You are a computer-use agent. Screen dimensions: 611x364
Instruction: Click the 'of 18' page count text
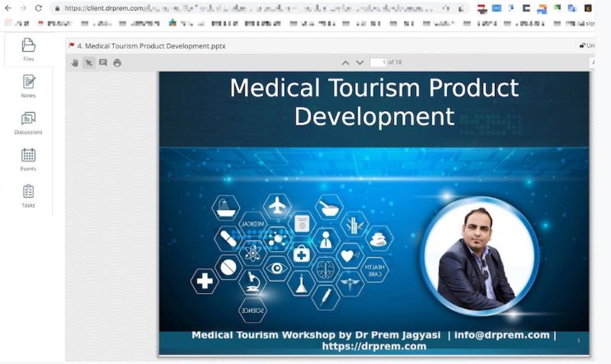[x=395, y=63]
